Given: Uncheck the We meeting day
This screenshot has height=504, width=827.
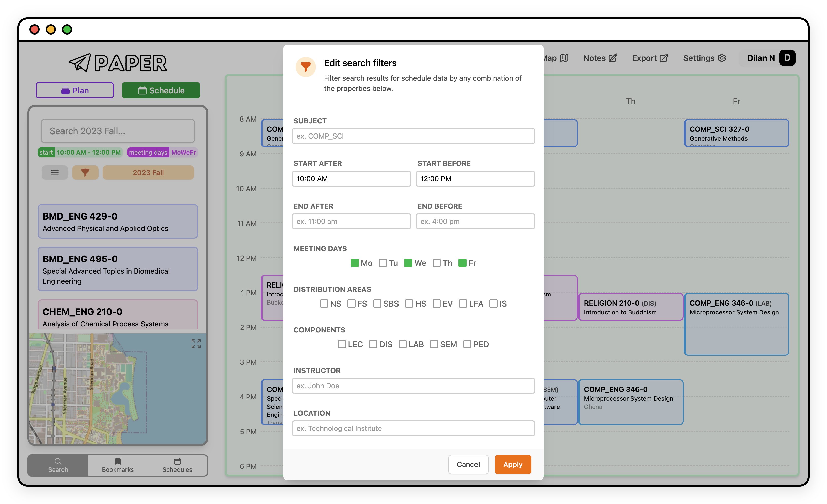Looking at the screenshot, I should click(x=408, y=263).
